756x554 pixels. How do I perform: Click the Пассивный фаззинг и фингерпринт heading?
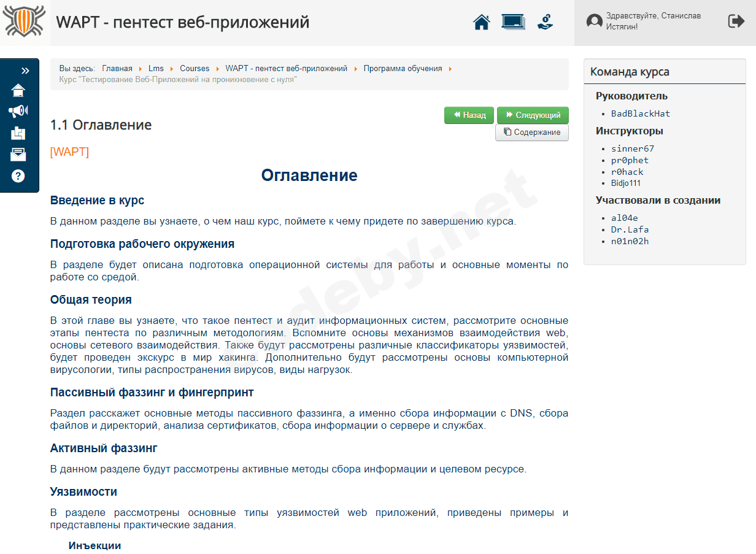pyautogui.click(x=152, y=393)
